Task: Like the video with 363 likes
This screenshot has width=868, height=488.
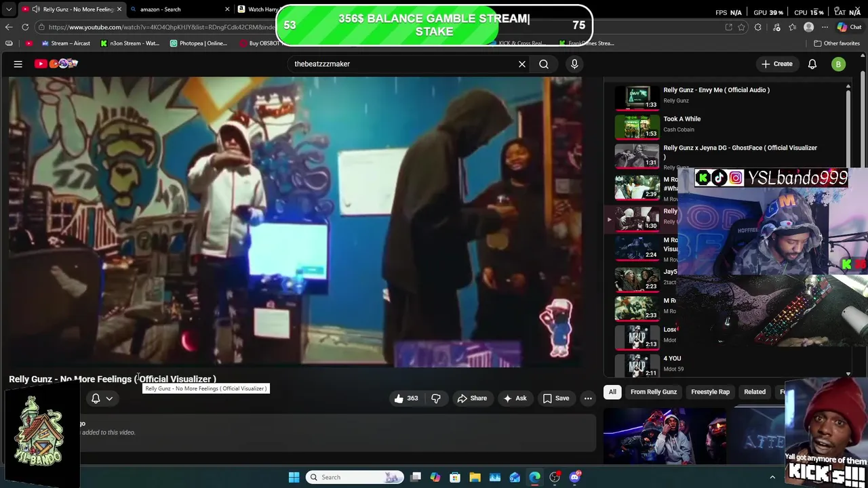Action: (406, 398)
